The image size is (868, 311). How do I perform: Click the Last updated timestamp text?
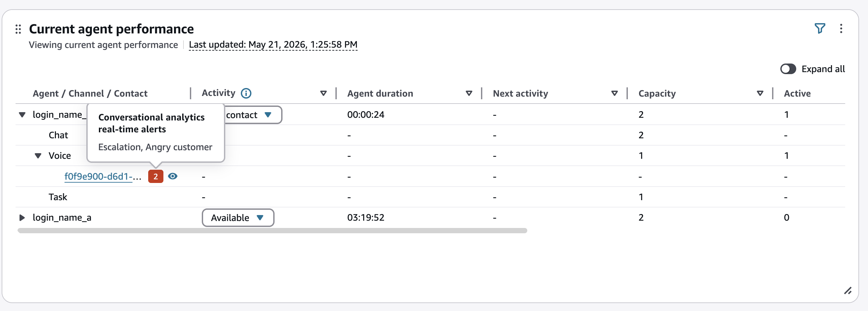[273, 45]
